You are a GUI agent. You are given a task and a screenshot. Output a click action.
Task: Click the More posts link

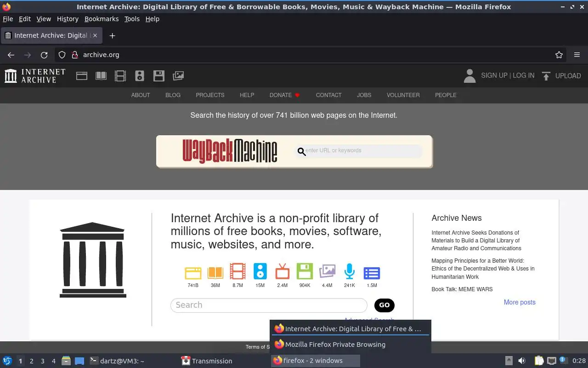coord(520,302)
